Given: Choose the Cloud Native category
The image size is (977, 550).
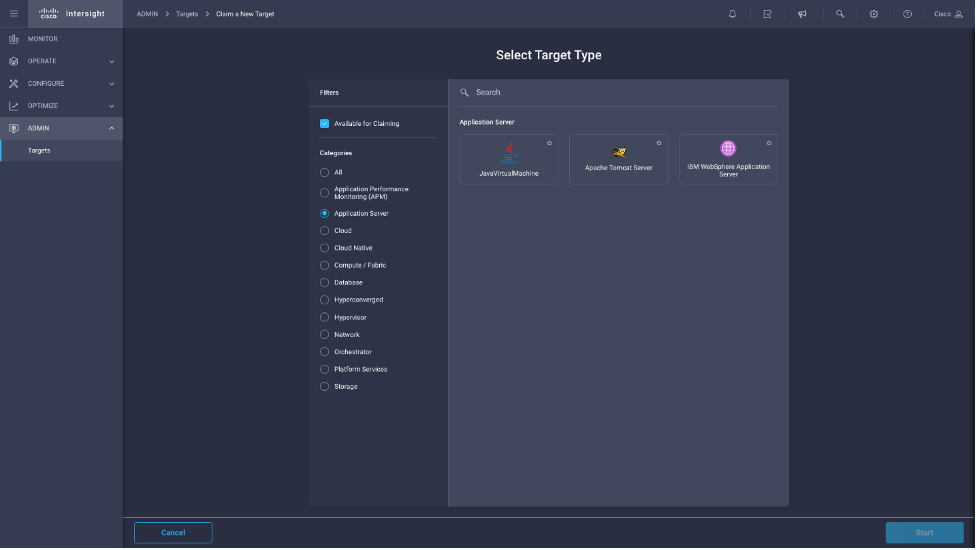Looking at the screenshot, I should point(324,248).
